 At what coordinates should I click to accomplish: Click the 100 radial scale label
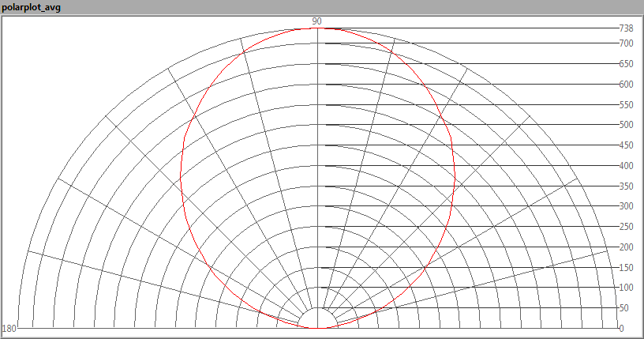pyautogui.click(x=626, y=288)
